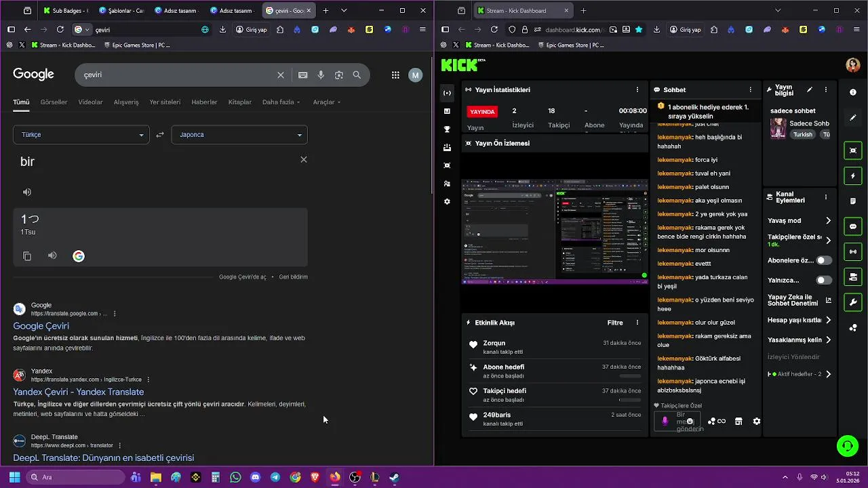Clear the Google search box text
868x488 pixels.
[281, 75]
